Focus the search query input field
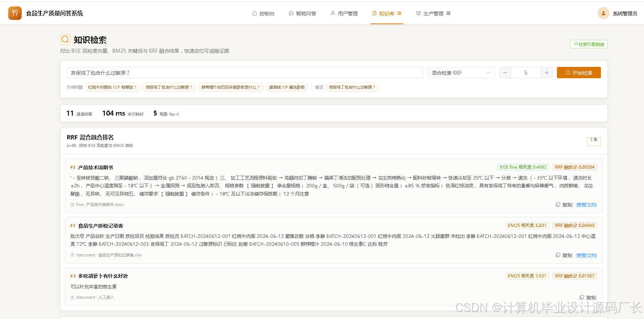Viewport: 644px width, 319px height. pyautogui.click(x=245, y=73)
